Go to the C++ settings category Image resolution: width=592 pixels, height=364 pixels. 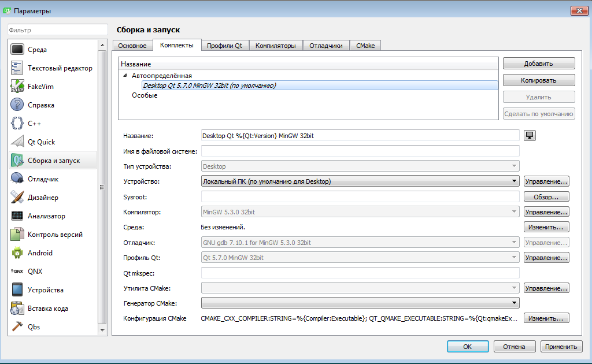(x=34, y=124)
